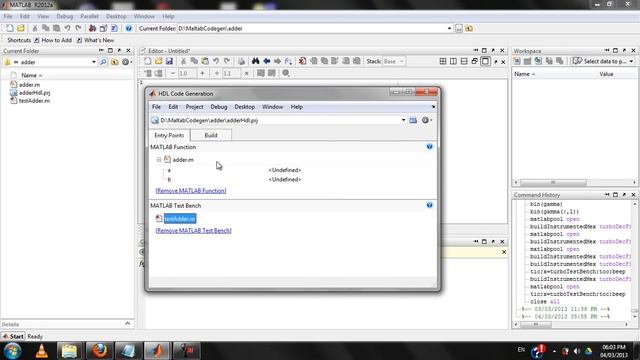640x360 pixels.
Task: Click print icon in Editor toolbar
Action: pos(241,61)
